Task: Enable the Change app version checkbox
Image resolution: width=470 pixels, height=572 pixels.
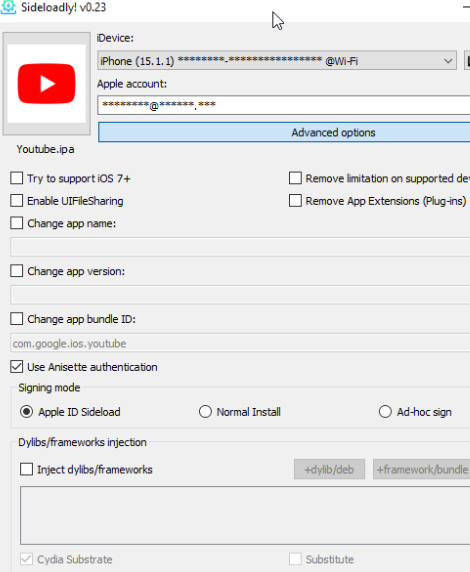Action: [x=17, y=271]
